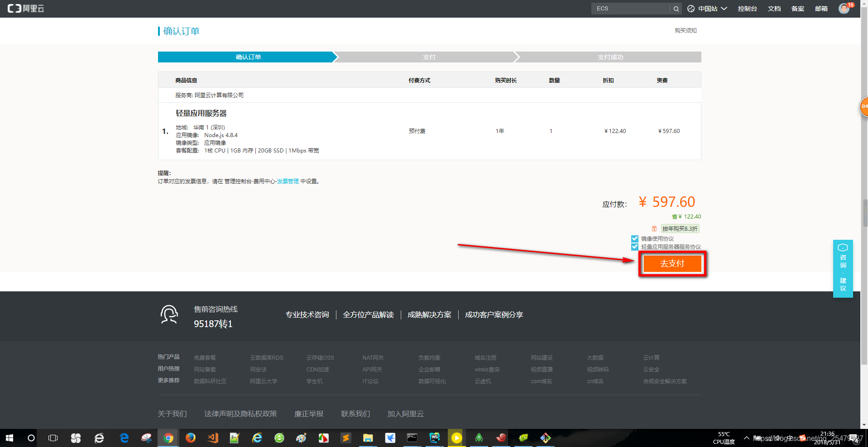Switch to Google Chrome in the taskbar
The width and height of the screenshot is (868, 447).
tap(168, 438)
